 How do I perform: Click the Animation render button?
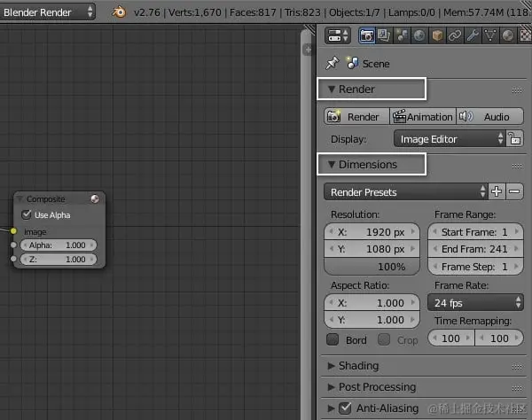(x=423, y=117)
